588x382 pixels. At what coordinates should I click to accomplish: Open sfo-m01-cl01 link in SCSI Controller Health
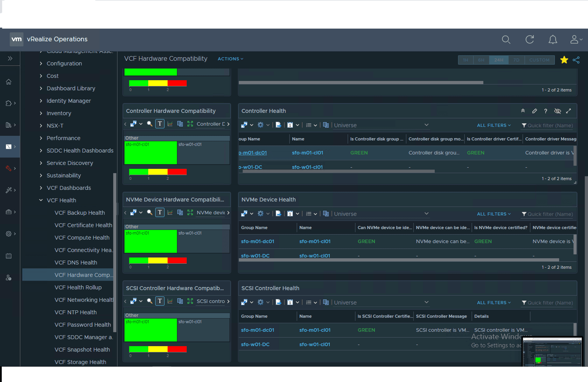click(x=315, y=330)
